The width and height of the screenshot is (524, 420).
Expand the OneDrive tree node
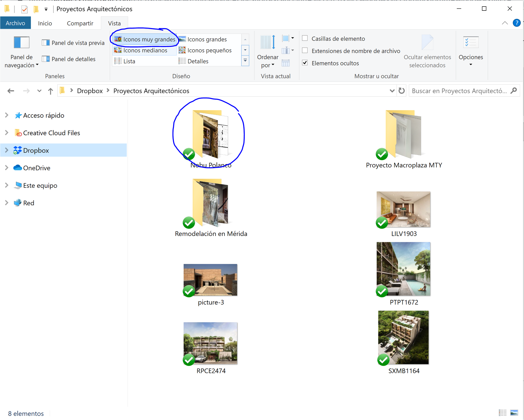(x=7, y=168)
